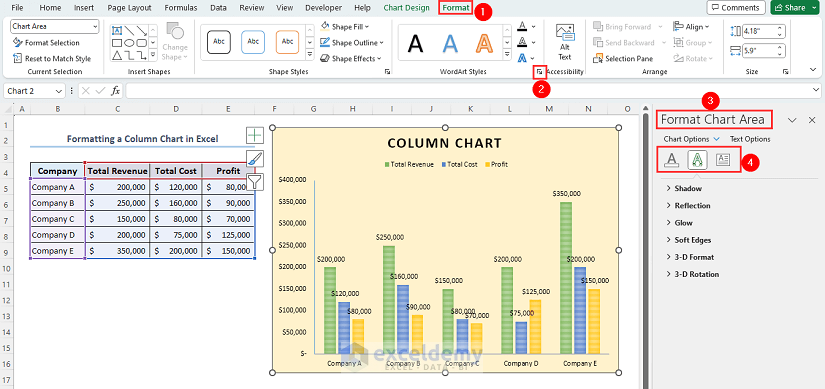The height and width of the screenshot is (389, 825).
Task: Open the format pane options chevron
Action: (792, 120)
